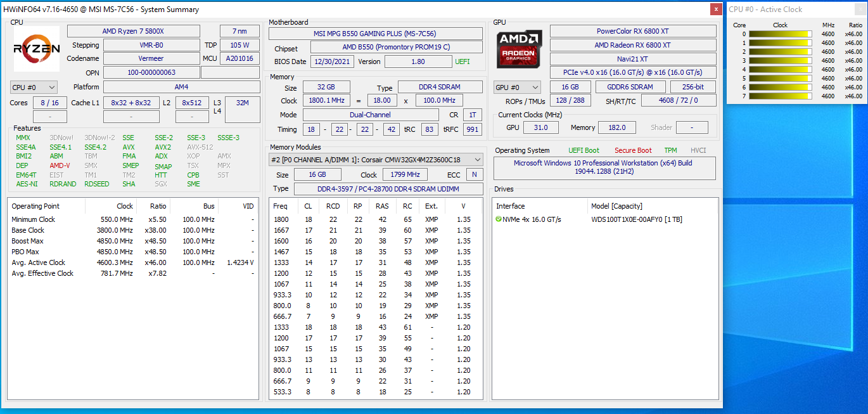The image size is (868, 414).
Task: Click the NVMe 4x 16.0 GT/s interface text
Action: click(x=532, y=219)
